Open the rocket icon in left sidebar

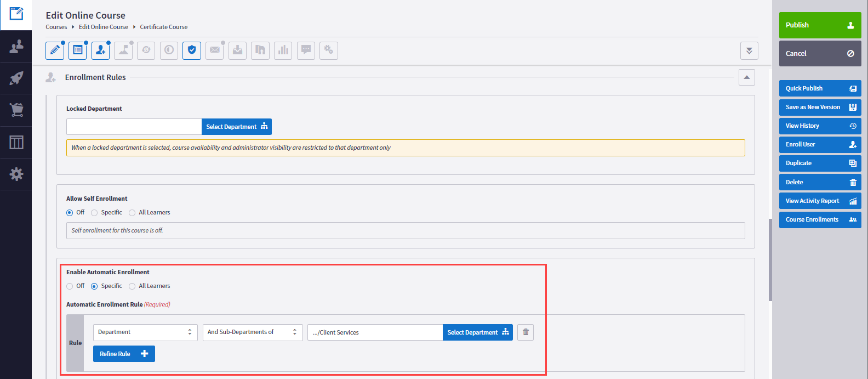coord(16,78)
